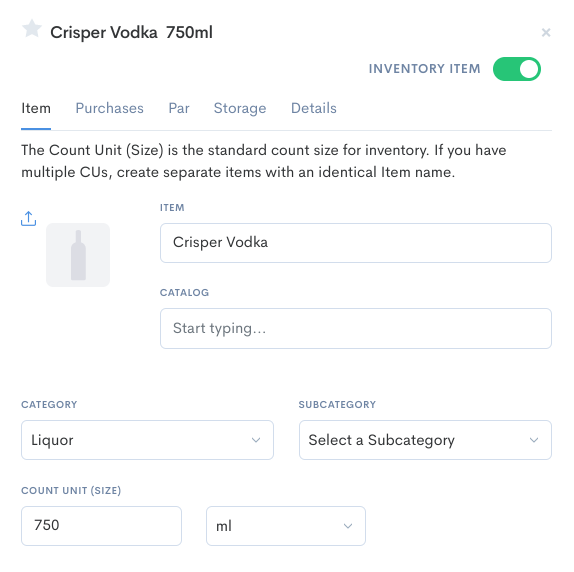
Task: Open the ml unit dropdown
Action: coord(286,526)
